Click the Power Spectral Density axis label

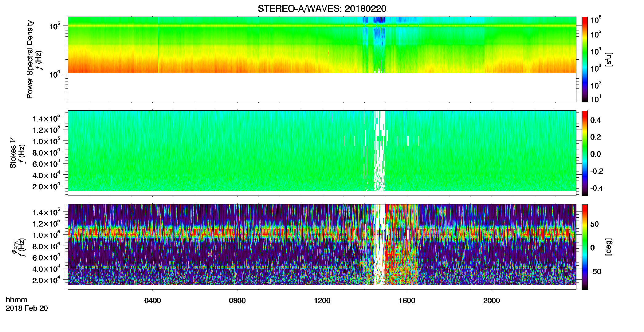[30, 59]
